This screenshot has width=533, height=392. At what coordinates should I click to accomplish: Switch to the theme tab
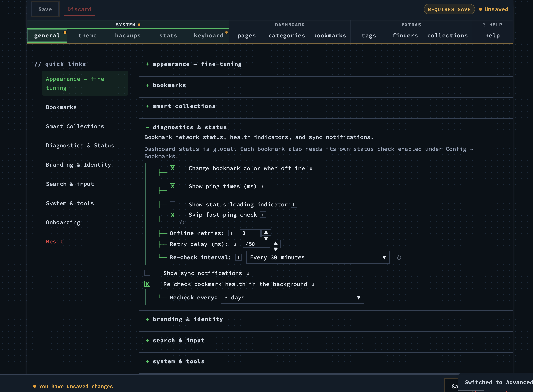pos(87,36)
